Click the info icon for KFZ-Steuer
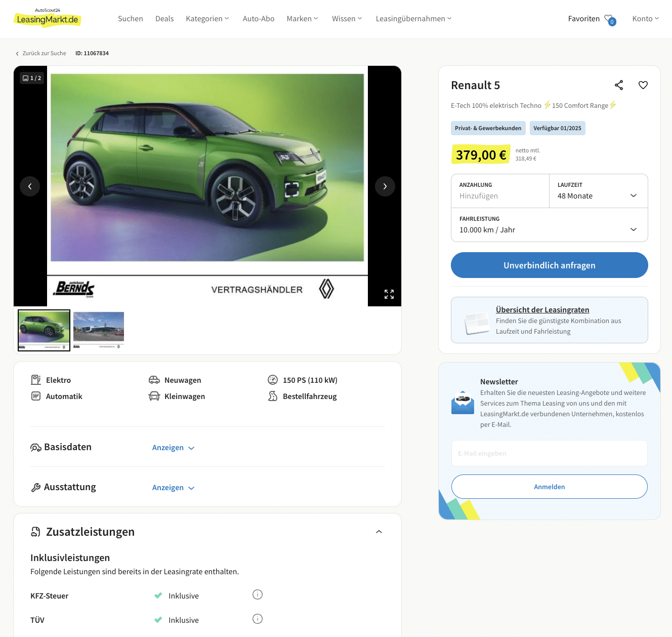 (258, 594)
